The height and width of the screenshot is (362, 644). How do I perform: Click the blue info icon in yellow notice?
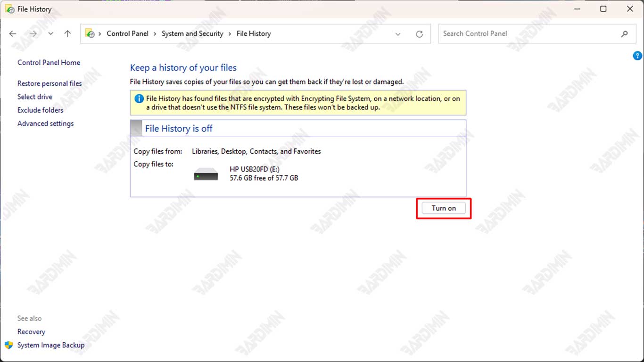coord(139,99)
